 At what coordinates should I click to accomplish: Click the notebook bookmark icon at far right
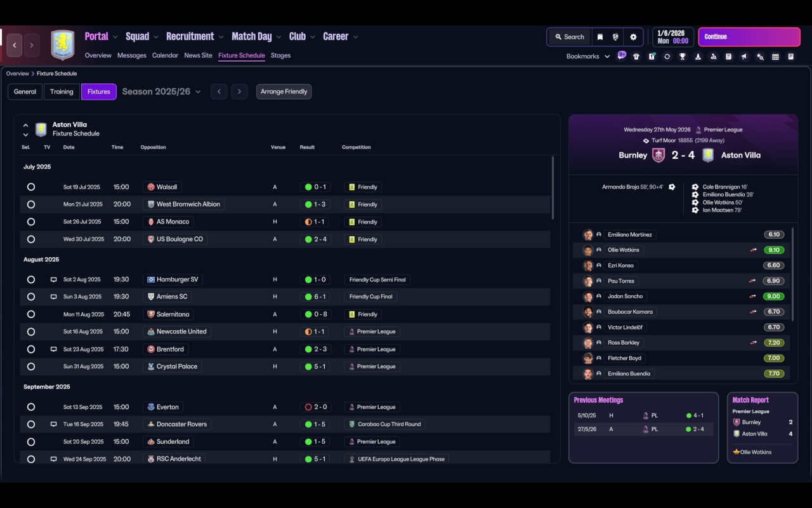791,57
